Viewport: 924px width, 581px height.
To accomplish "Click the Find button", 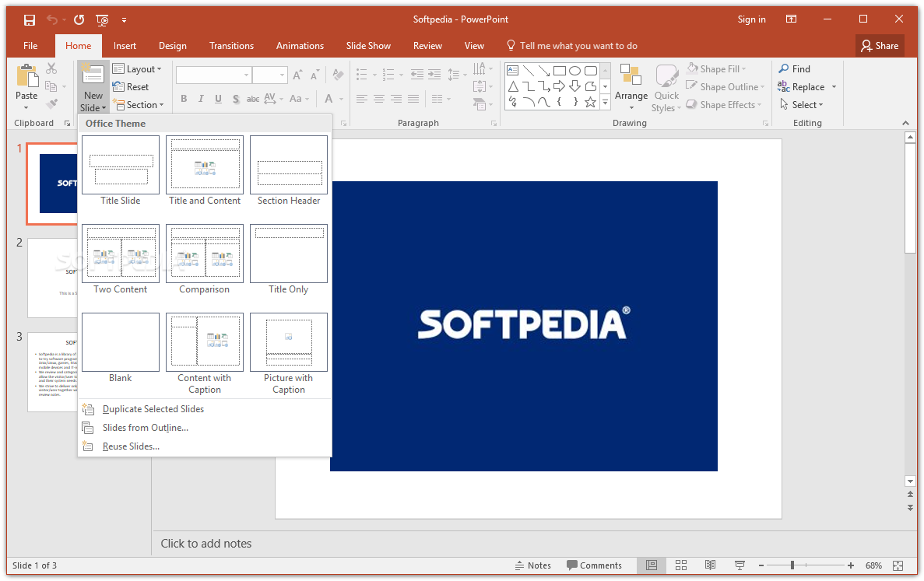I will coord(794,69).
